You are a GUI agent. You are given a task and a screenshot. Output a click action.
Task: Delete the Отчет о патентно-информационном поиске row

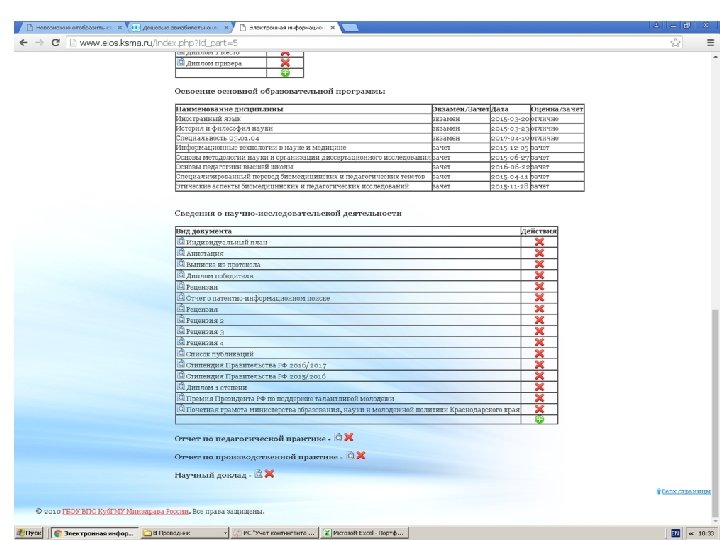pos(539,298)
